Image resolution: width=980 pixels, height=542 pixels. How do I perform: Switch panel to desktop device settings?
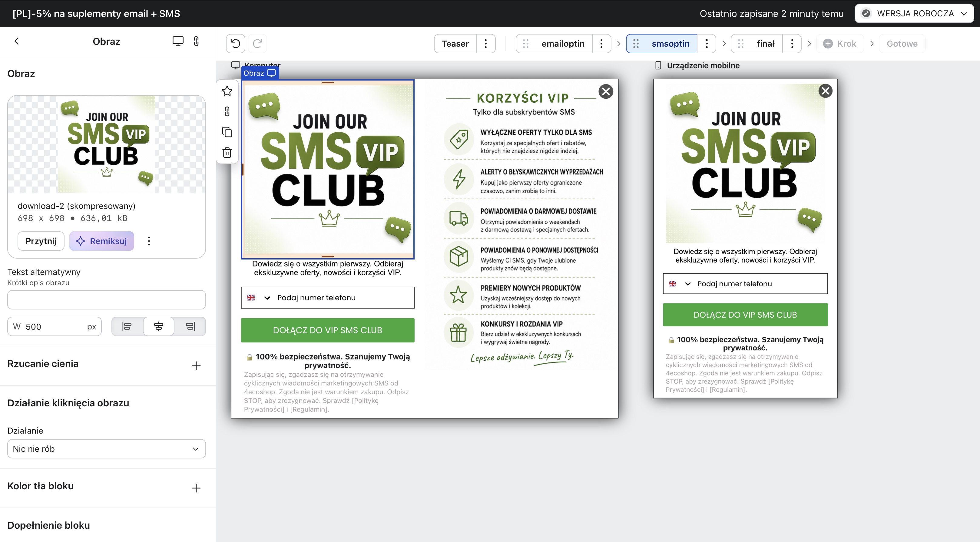[x=178, y=41]
